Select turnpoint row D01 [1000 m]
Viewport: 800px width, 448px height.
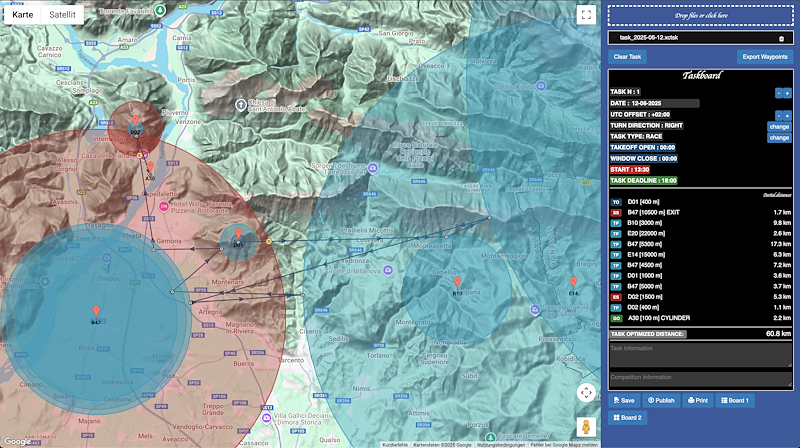[701, 276]
